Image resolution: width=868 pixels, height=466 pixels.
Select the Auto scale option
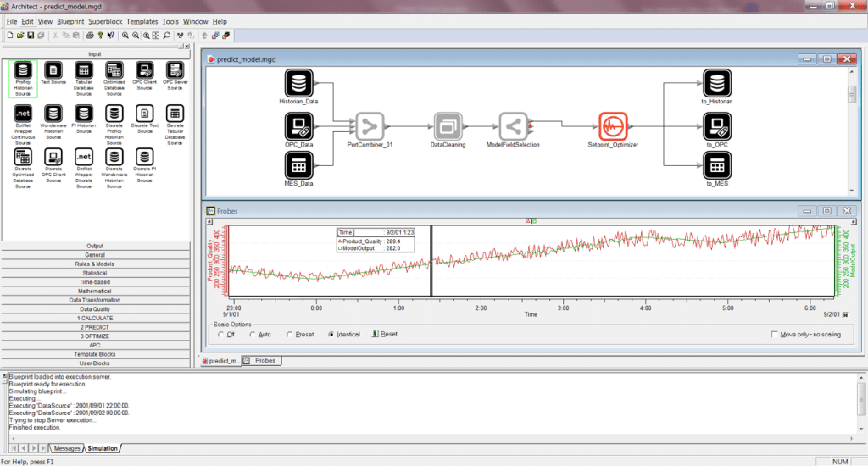pos(253,335)
